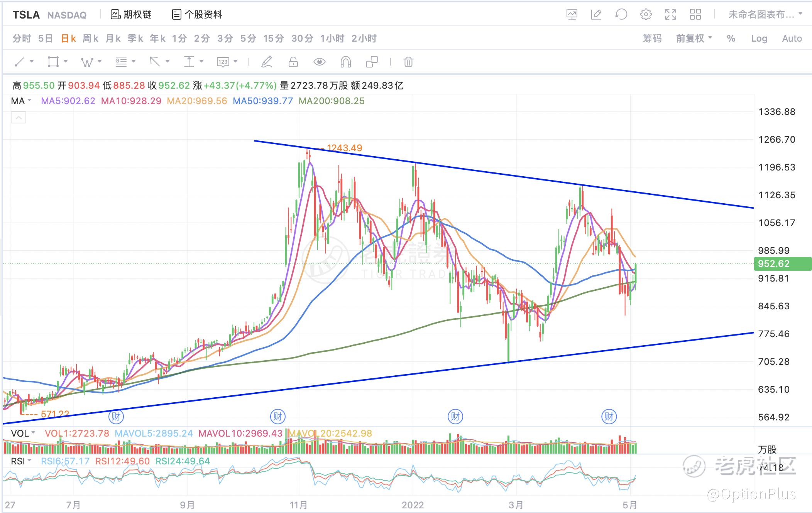Select the number label annotation tool

tap(223, 62)
